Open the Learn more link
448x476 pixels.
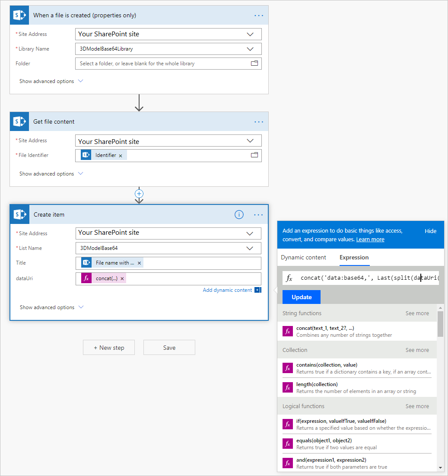point(370,239)
